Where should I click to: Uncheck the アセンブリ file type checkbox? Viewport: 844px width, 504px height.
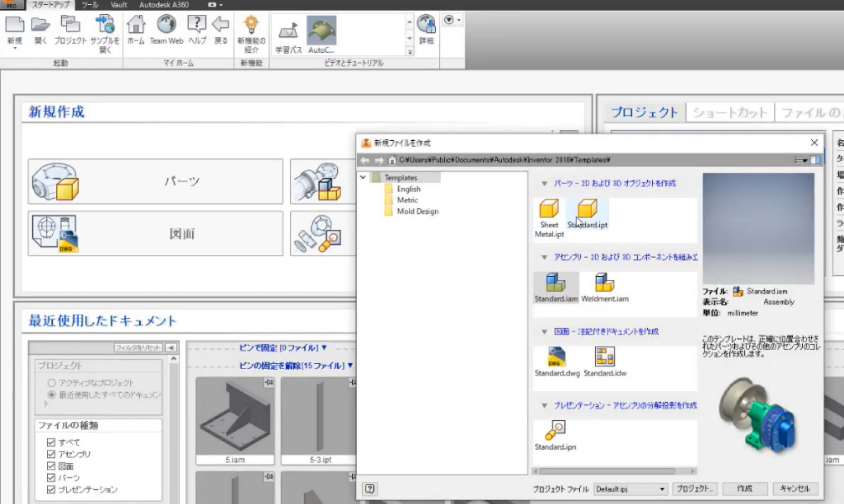51,454
